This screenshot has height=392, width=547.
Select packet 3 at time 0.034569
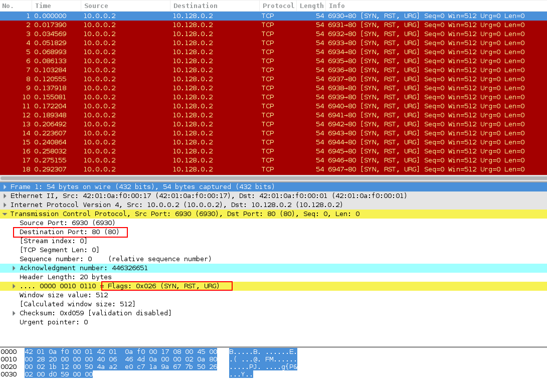[274, 34]
